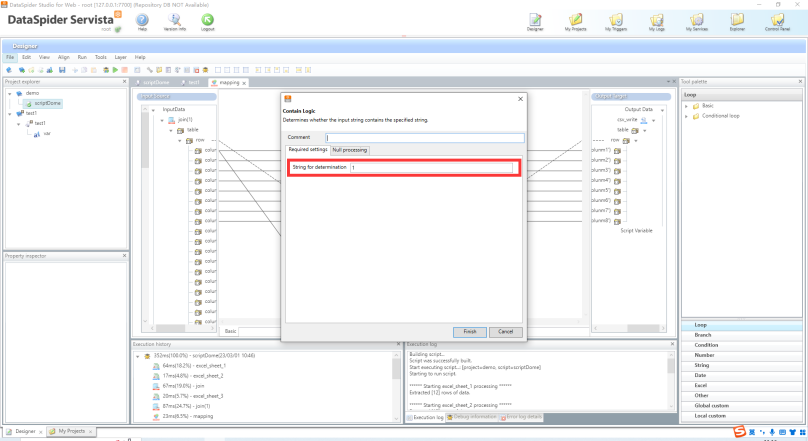
Task: Select the Global custom palette category
Action: (742, 406)
